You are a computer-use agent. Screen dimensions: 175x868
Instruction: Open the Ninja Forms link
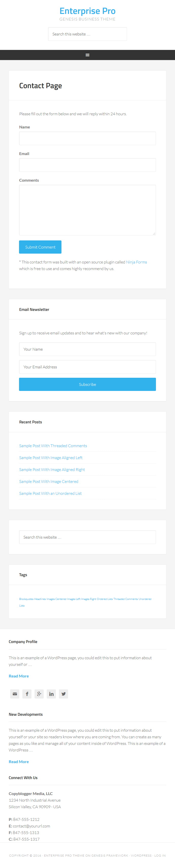136,262
